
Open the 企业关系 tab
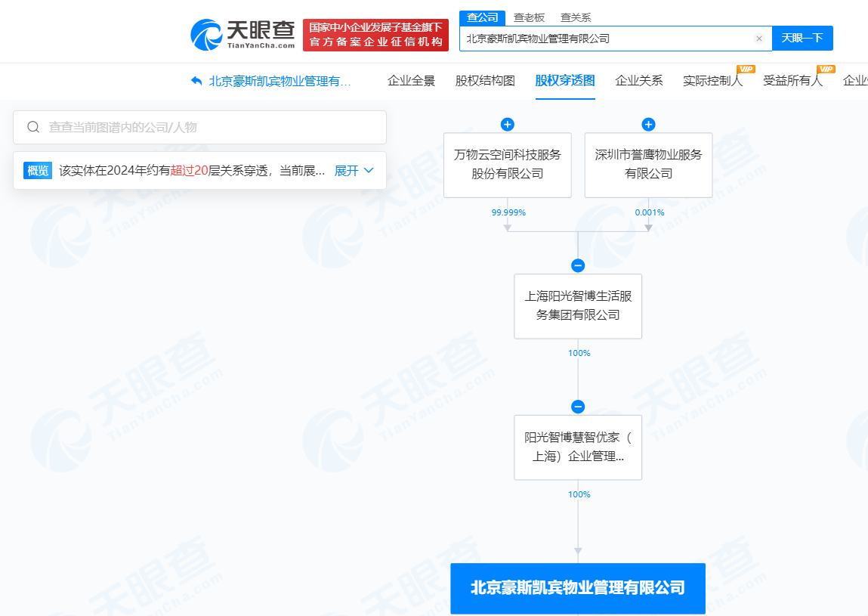638,80
